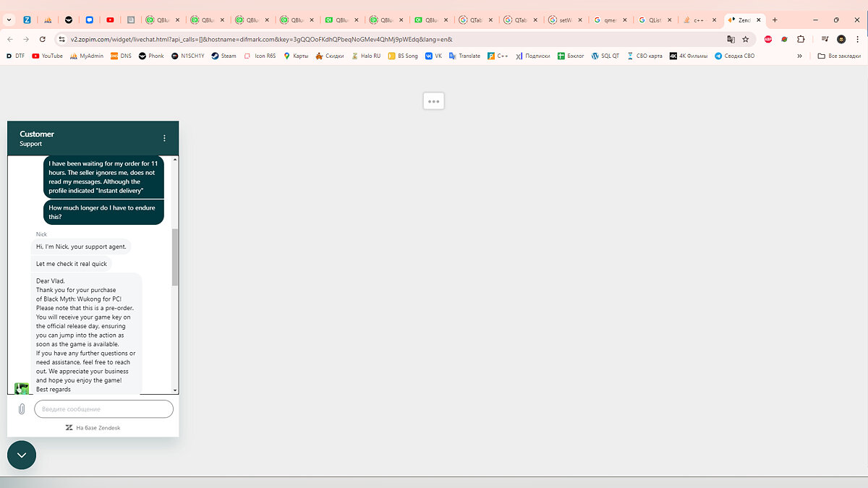Click the message input field
This screenshot has height=488, width=868.
click(x=103, y=409)
